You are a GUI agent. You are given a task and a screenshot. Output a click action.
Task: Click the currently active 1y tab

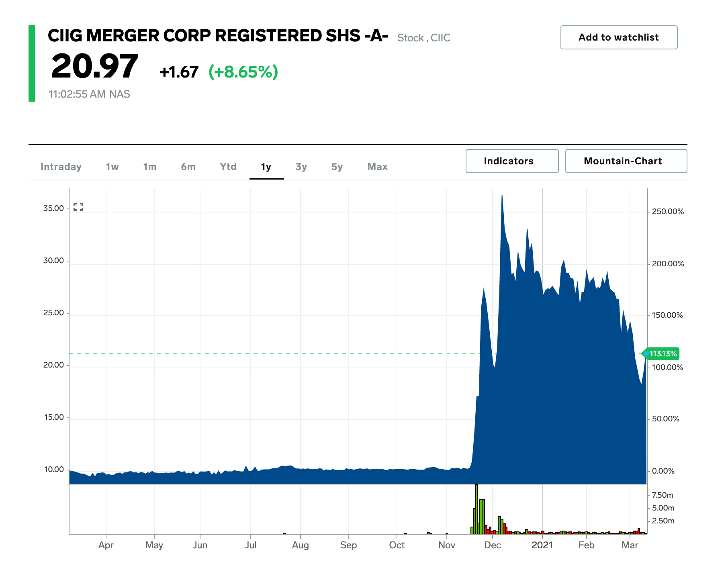[x=266, y=167]
